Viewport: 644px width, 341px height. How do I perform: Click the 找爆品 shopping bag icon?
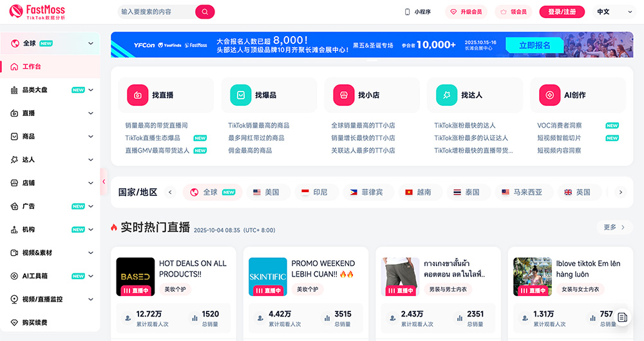(241, 95)
